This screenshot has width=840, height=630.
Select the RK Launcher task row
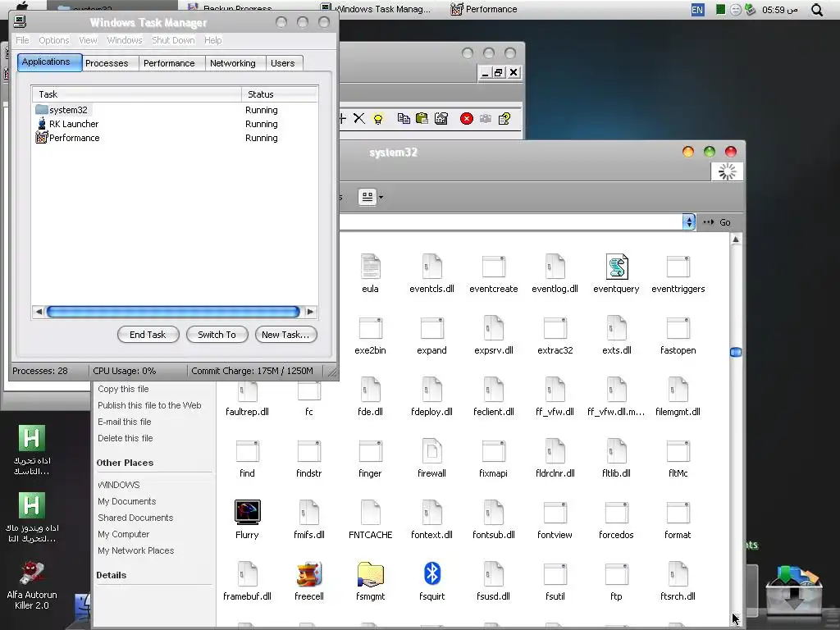click(x=175, y=124)
